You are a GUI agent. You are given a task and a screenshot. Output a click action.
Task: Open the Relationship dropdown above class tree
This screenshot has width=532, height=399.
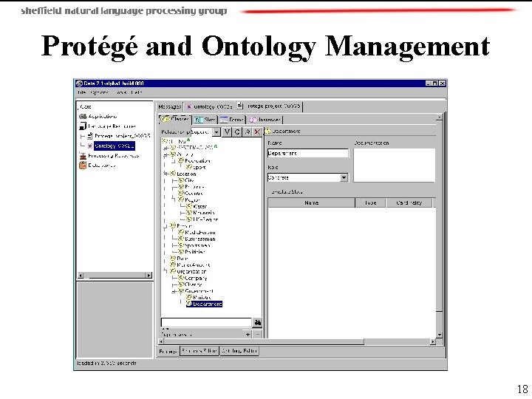pyautogui.click(x=216, y=132)
